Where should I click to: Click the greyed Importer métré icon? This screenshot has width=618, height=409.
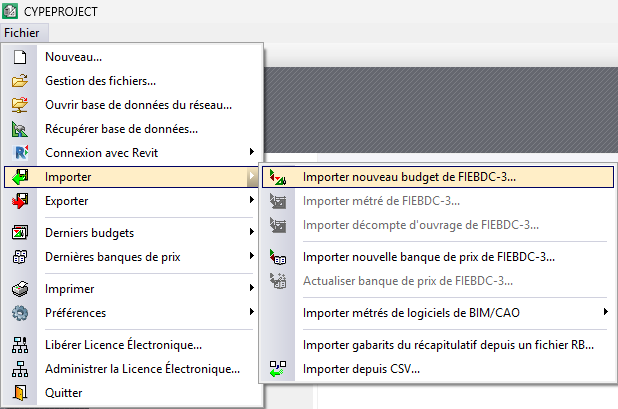pos(278,201)
